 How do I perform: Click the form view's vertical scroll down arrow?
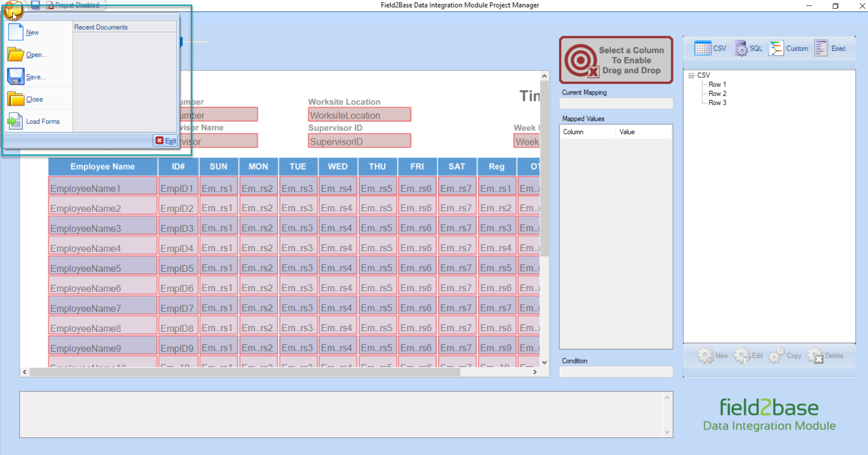point(545,362)
